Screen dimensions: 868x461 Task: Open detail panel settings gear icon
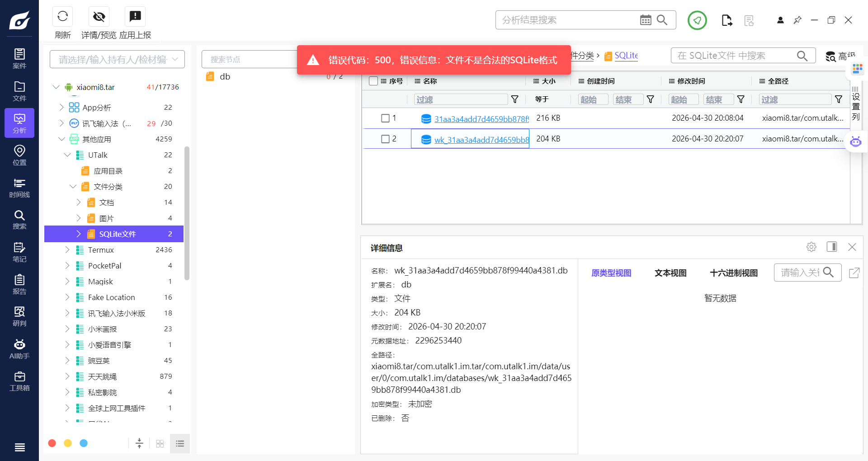click(811, 247)
